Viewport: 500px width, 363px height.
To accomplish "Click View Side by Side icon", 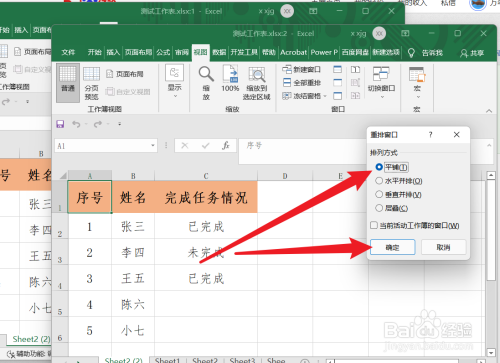I will click(x=355, y=69).
